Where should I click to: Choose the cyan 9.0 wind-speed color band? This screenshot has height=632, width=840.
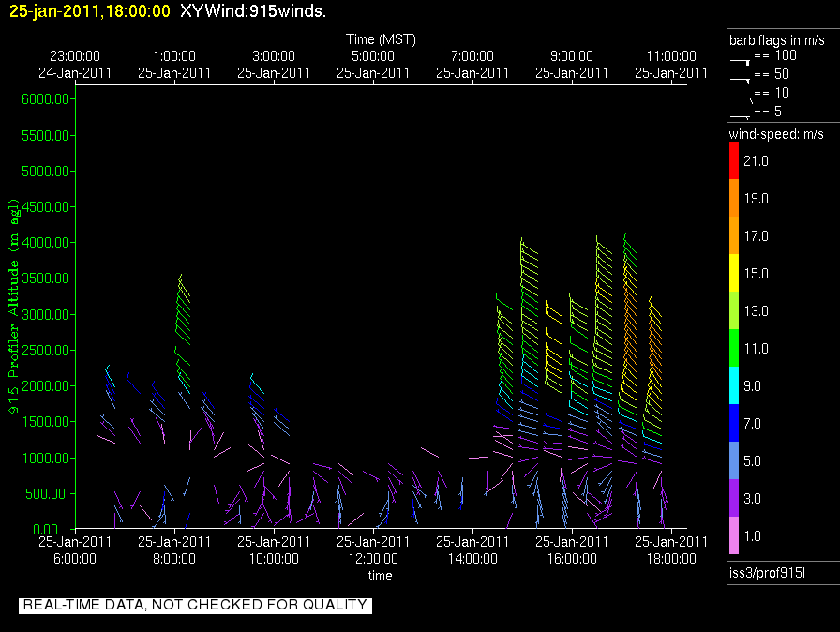click(x=734, y=385)
